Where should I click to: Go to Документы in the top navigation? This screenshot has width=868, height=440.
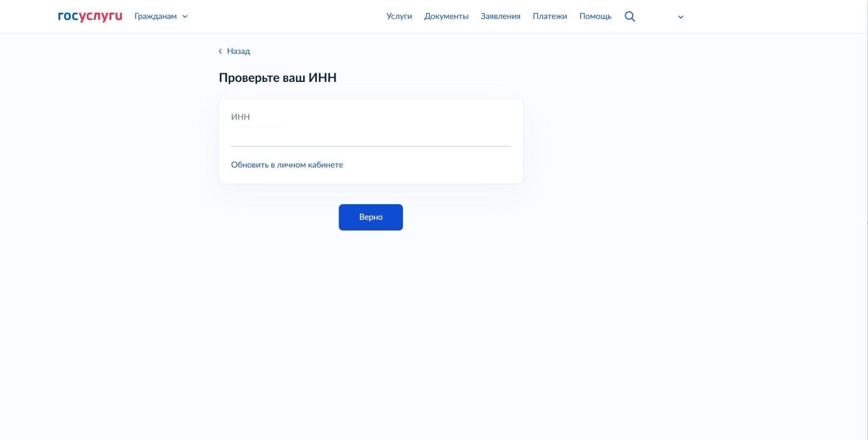446,17
